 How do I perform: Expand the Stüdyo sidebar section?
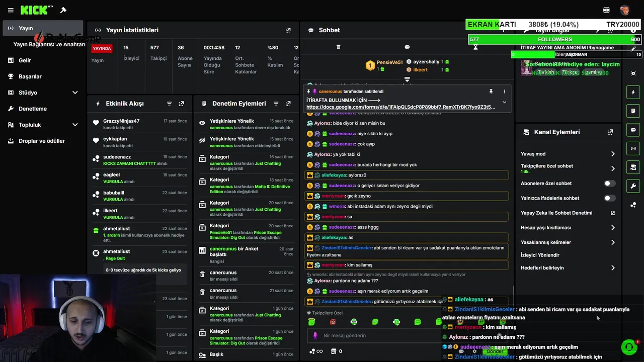75,93
